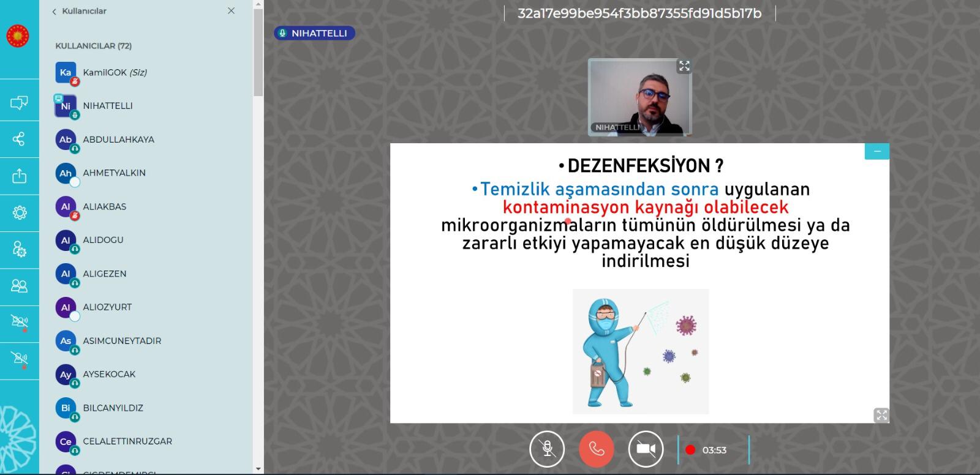The image size is (980, 475).
Task: Open settings with the gear icon
Action: [19, 212]
